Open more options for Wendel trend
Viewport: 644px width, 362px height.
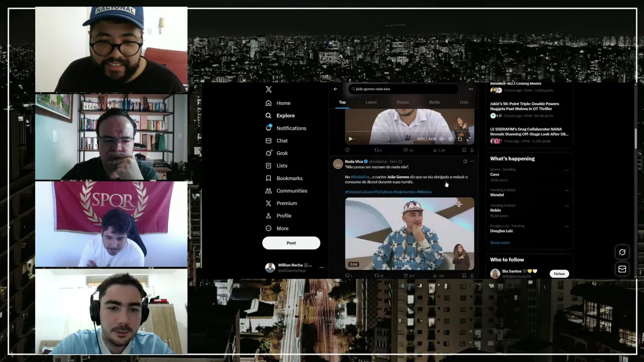(x=567, y=191)
